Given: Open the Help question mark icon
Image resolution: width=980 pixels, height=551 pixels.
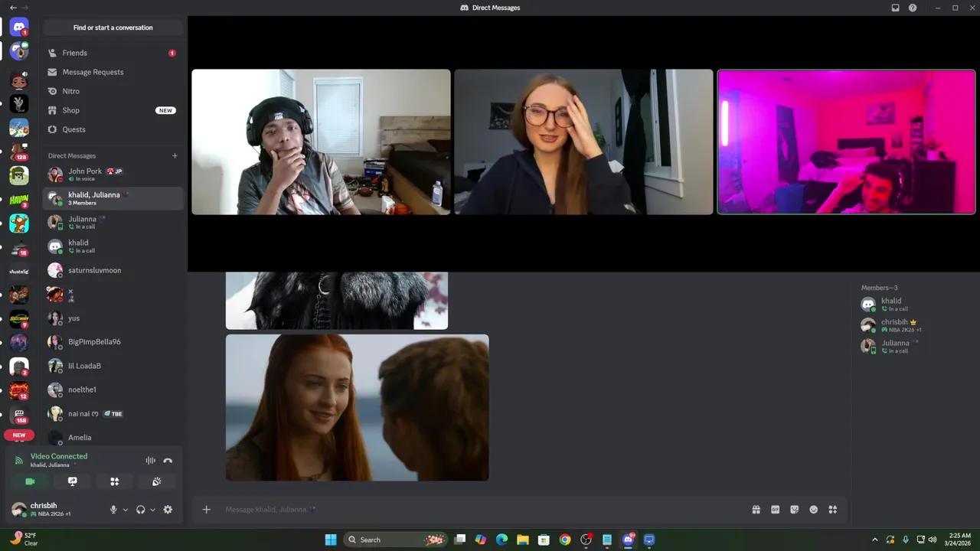Looking at the screenshot, I should 913,8.
